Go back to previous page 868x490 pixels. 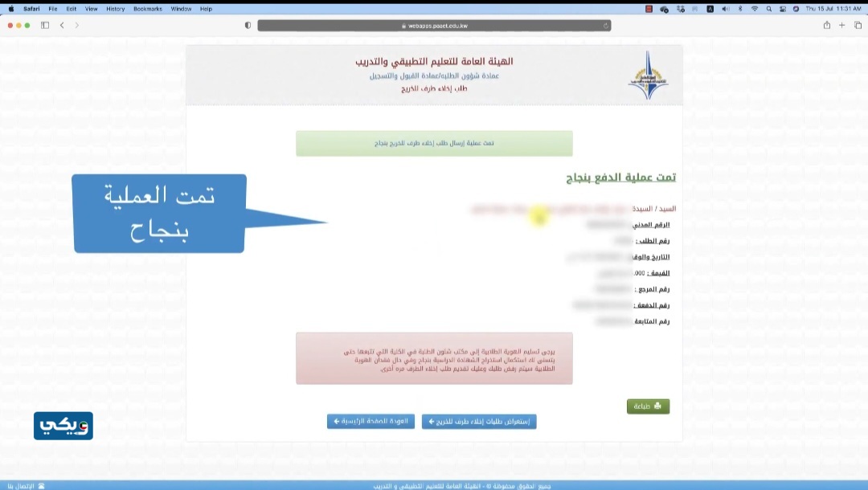click(62, 26)
